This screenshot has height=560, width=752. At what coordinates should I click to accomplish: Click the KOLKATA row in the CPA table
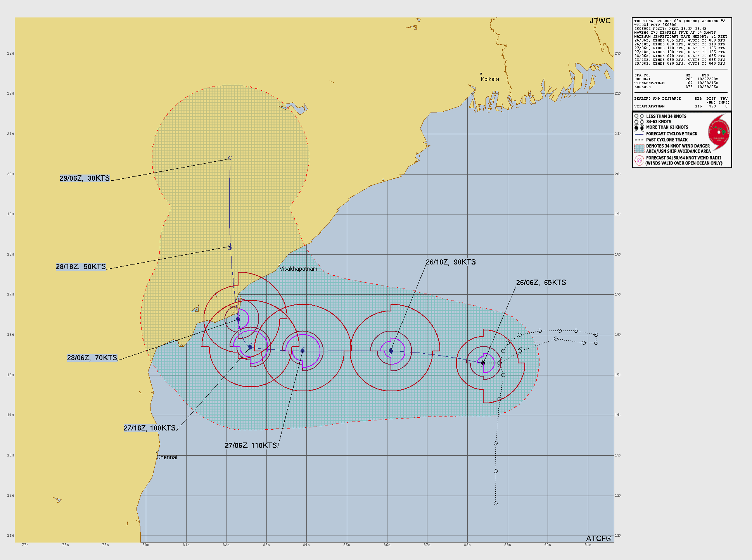tap(676, 87)
